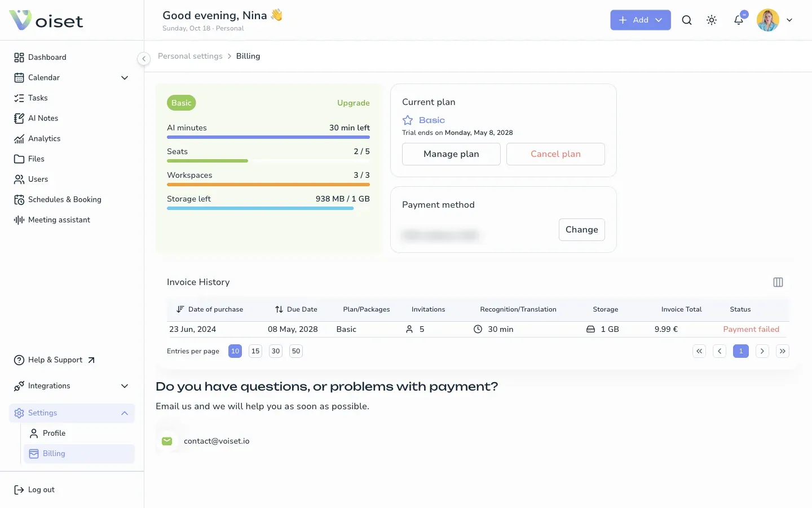Jump to first invoice page
This screenshot has height=508, width=812.
[699, 351]
